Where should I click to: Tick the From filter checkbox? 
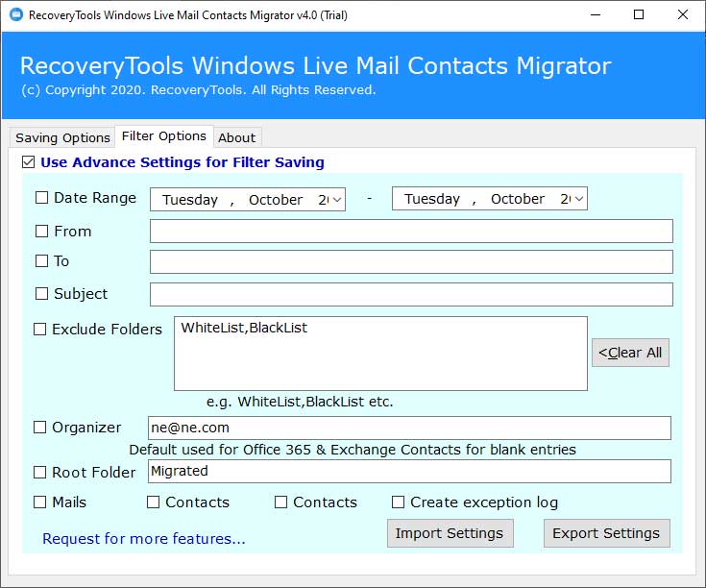click(42, 231)
